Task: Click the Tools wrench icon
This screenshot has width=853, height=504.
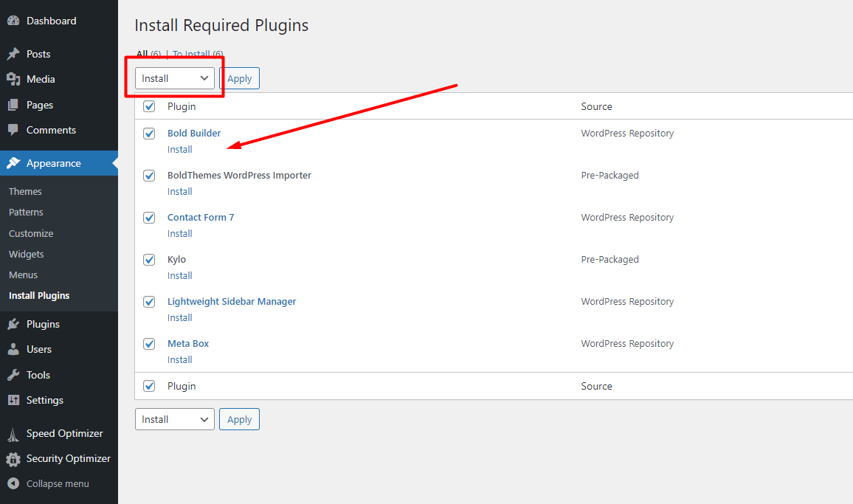Action: (x=13, y=375)
